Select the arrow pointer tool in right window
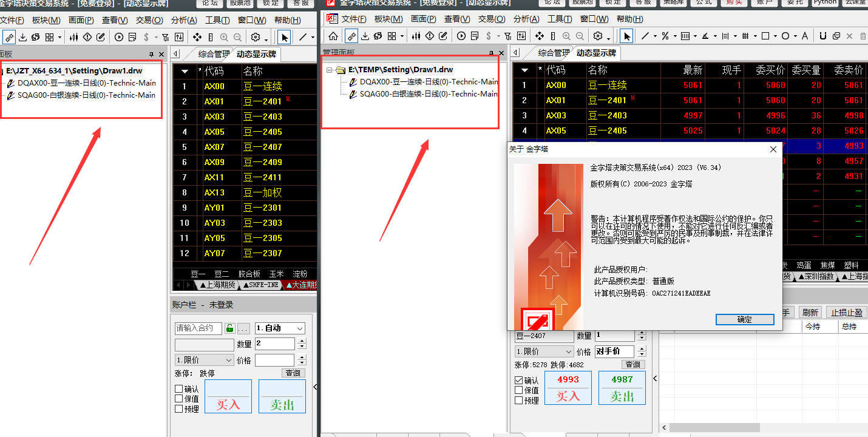 [627, 36]
